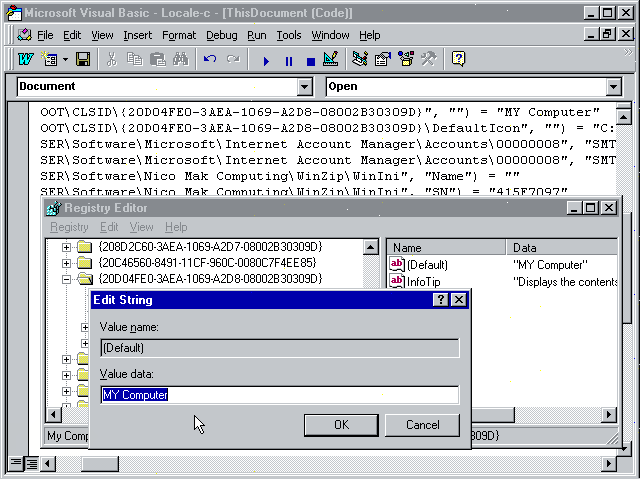Click the Registry Editor values pane scroll right arrow

tap(609, 415)
